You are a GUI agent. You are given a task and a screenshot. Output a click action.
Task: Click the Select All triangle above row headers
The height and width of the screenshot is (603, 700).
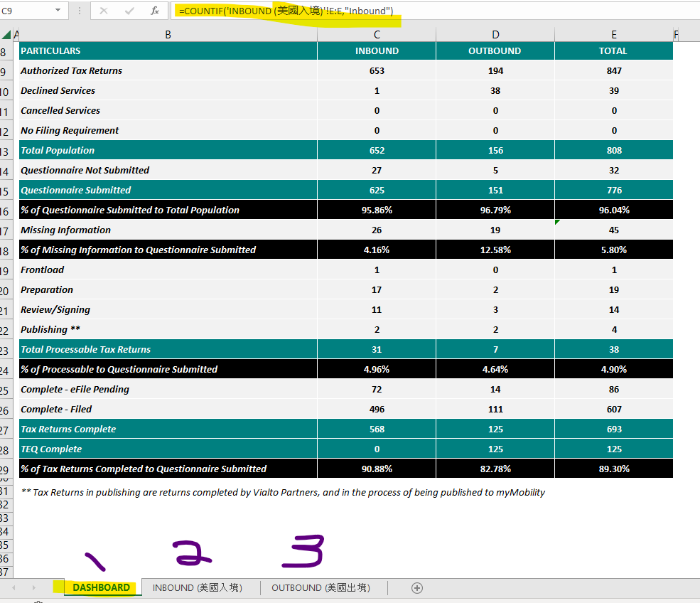[6, 33]
